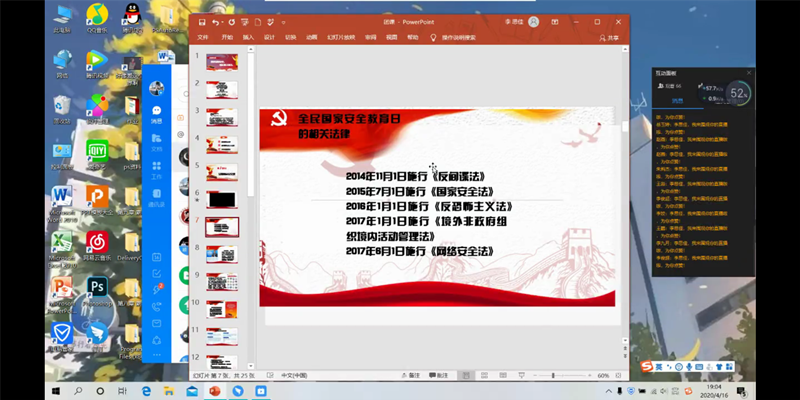Click the zoom slider in the status bar
800x400 pixels.
(x=553, y=375)
